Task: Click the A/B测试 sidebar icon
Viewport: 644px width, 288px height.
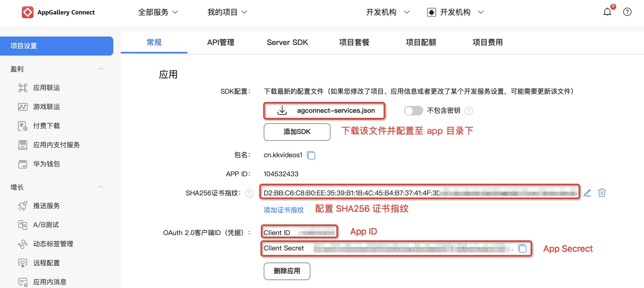Action: tap(23, 225)
